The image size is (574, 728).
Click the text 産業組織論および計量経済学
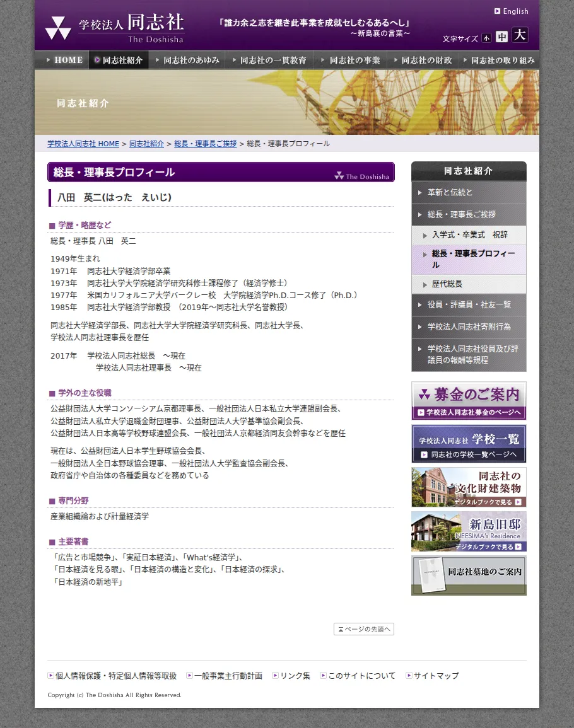click(x=100, y=516)
